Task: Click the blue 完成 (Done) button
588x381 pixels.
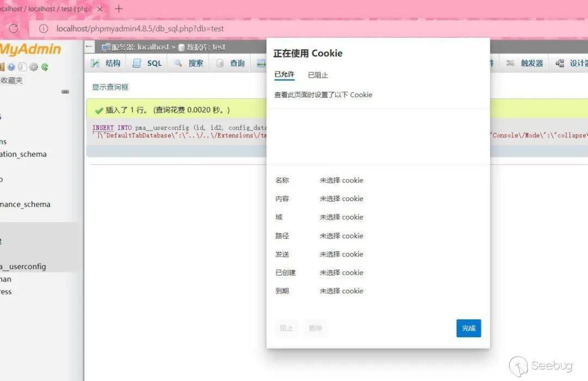Action: click(469, 328)
